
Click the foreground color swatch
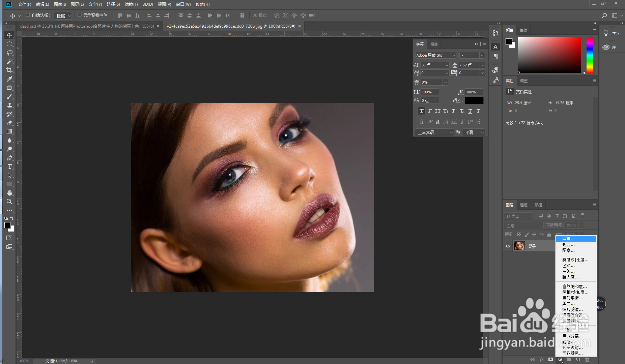[x=7, y=225]
